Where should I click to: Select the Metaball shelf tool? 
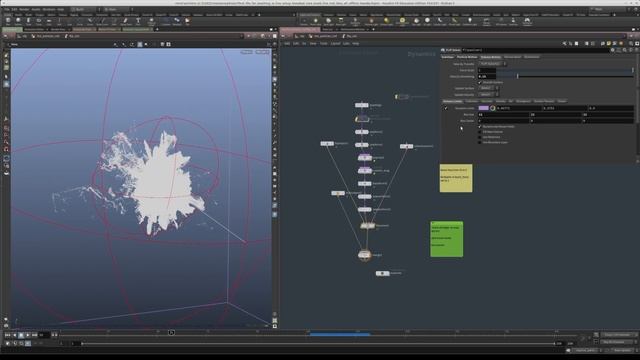[x=177, y=21]
